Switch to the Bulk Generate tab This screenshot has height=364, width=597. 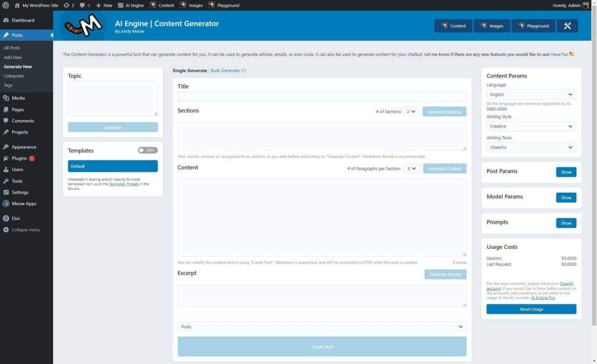coord(225,70)
